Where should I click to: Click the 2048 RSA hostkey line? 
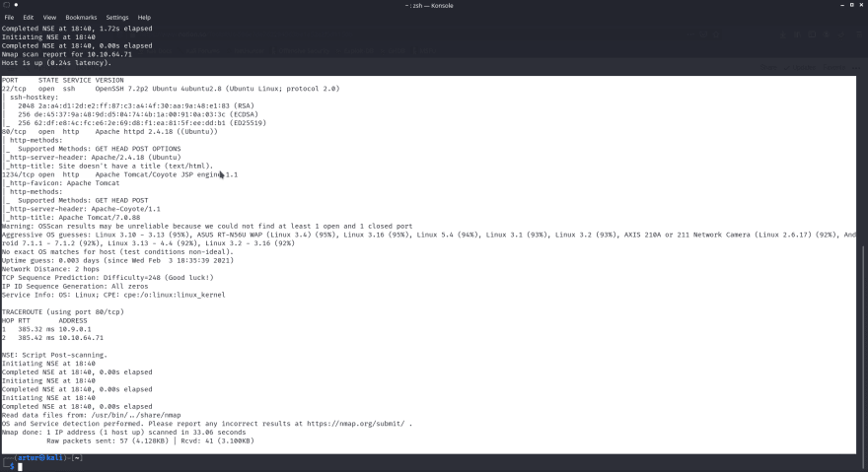pyautogui.click(x=136, y=105)
